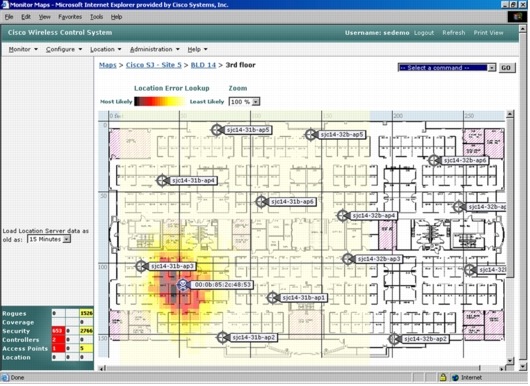
Task: Open the Configure menu
Action: pos(64,49)
